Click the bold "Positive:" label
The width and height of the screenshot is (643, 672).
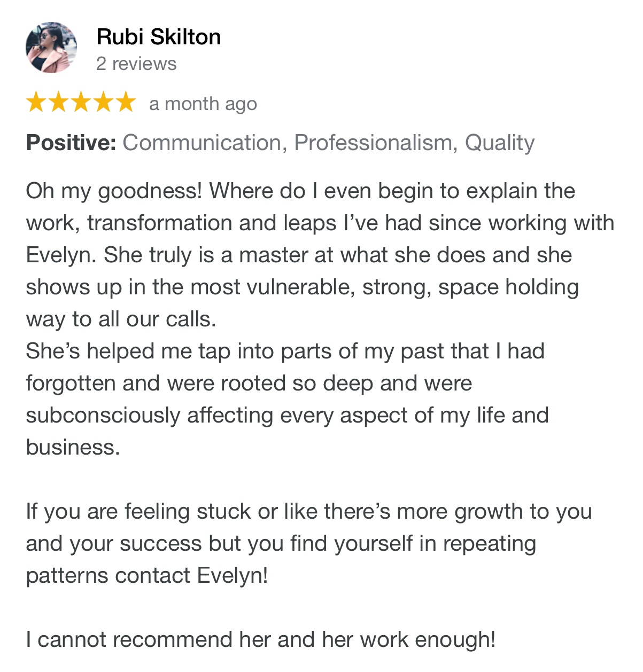71,143
